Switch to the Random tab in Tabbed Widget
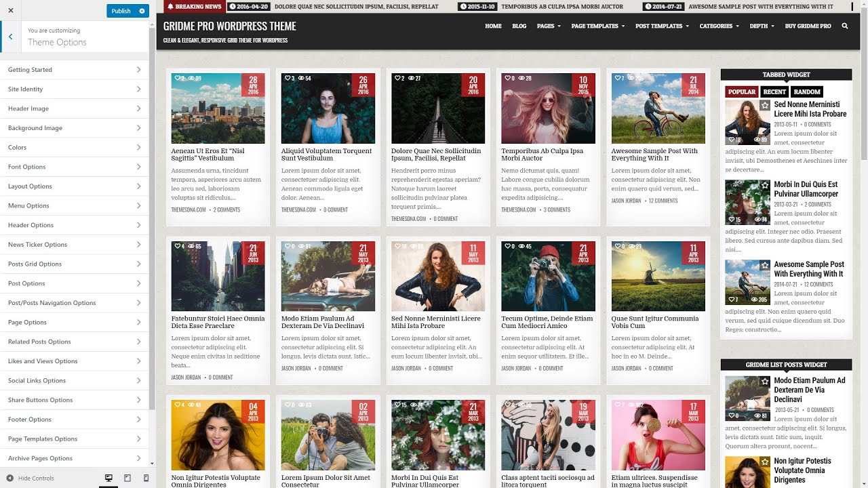Image resolution: width=868 pixels, height=488 pixels. click(x=807, y=91)
